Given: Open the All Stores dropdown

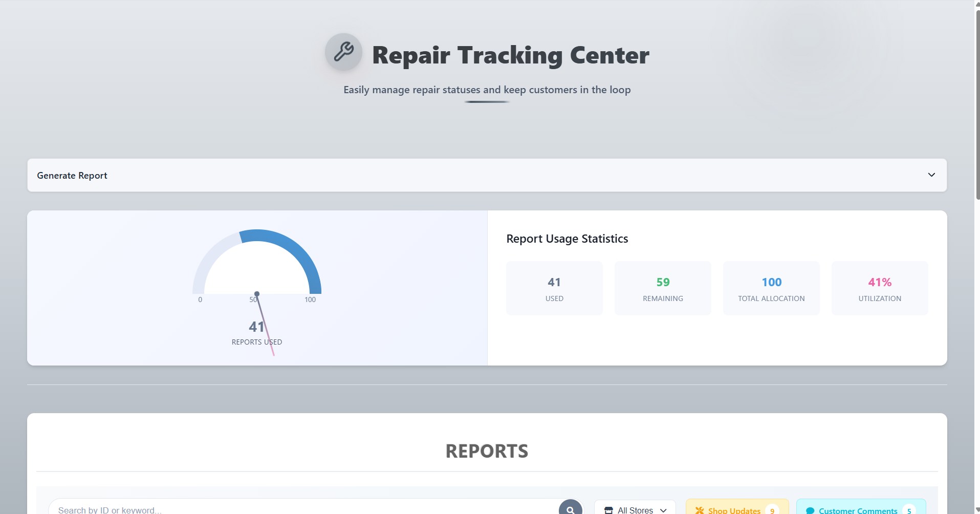Looking at the screenshot, I should pos(635,509).
